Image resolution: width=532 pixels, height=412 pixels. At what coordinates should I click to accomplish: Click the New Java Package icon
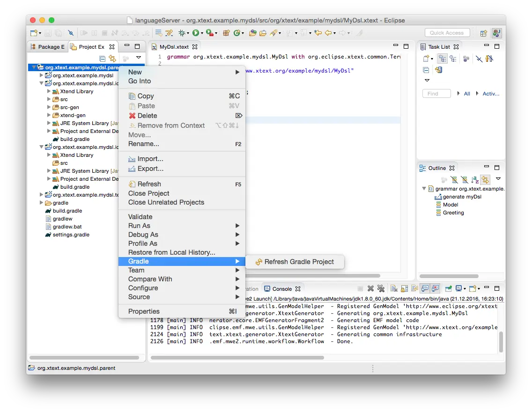tap(226, 33)
